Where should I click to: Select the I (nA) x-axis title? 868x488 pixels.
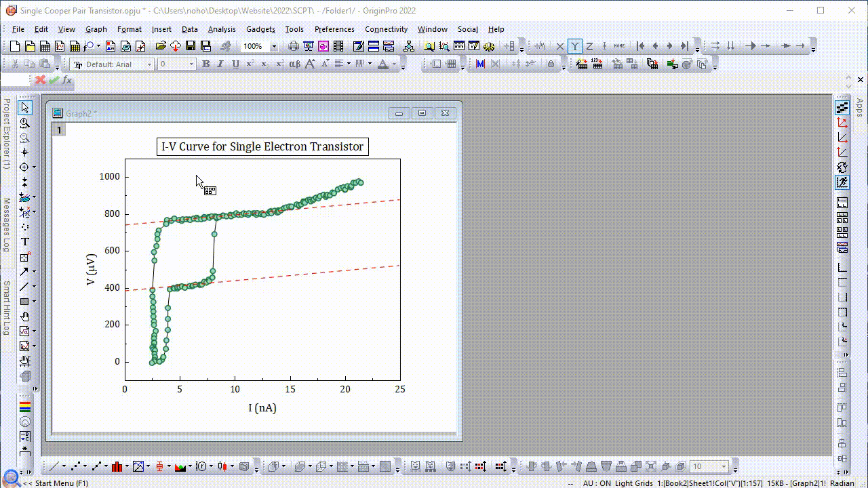tap(262, 408)
